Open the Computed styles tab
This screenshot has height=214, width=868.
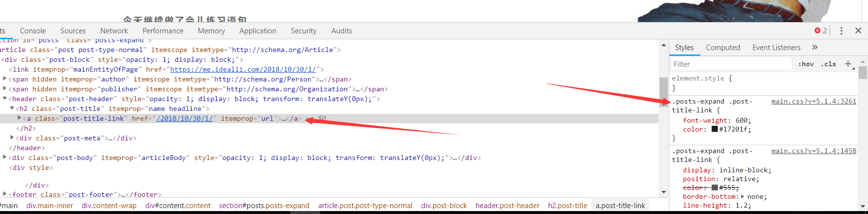pyautogui.click(x=722, y=47)
